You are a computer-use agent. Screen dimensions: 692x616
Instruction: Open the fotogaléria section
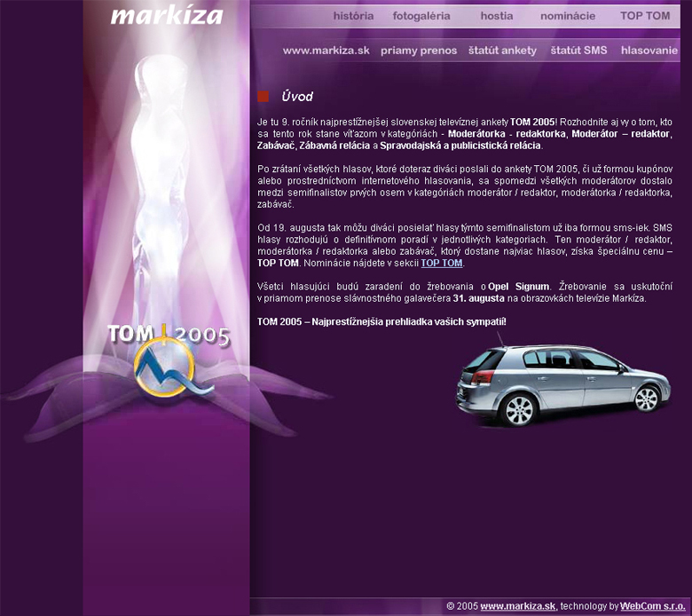pos(421,16)
